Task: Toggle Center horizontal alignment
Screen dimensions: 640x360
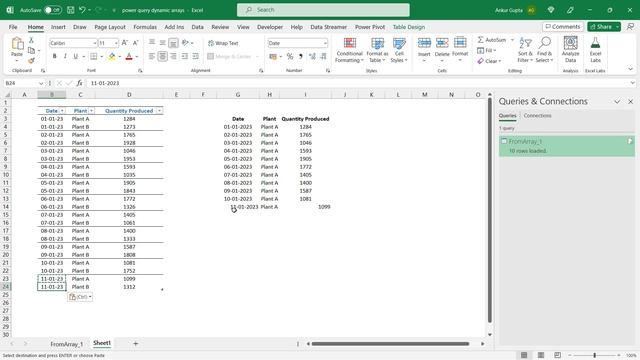Action: coord(162,56)
